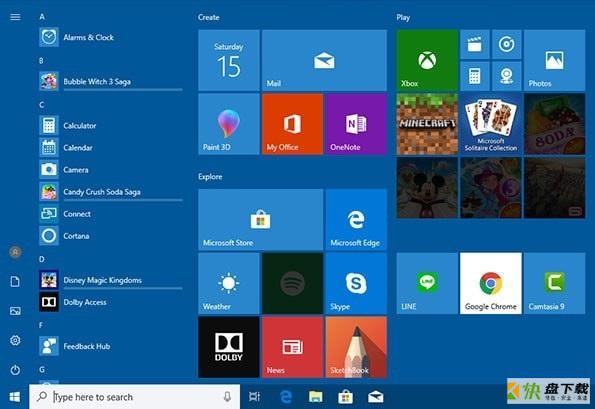Jump to letter D section header
This screenshot has width=595, height=409.
coord(42,259)
